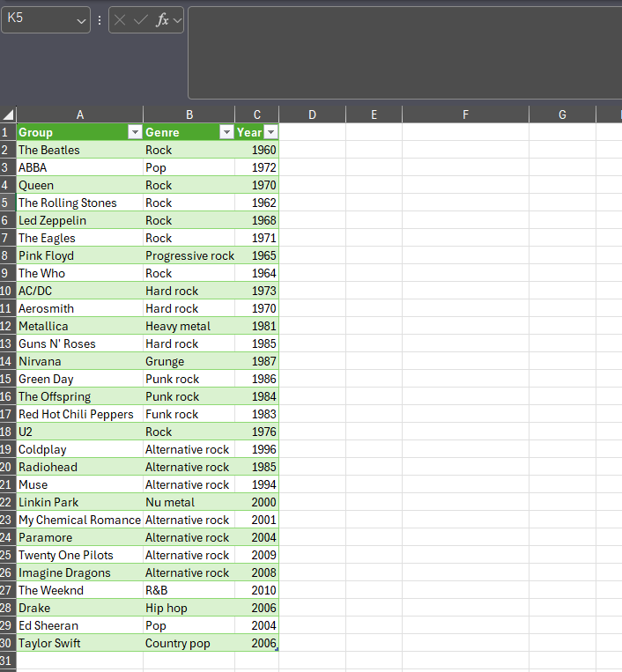The height and width of the screenshot is (672, 622).
Task: Select the cell ABBA
Action: click(x=80, y=167)
